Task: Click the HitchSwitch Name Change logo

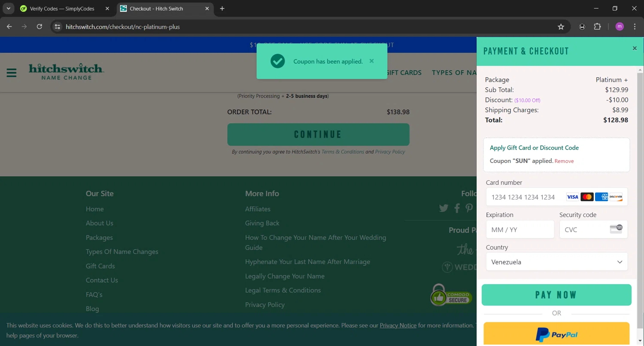Action: (67, 71)
